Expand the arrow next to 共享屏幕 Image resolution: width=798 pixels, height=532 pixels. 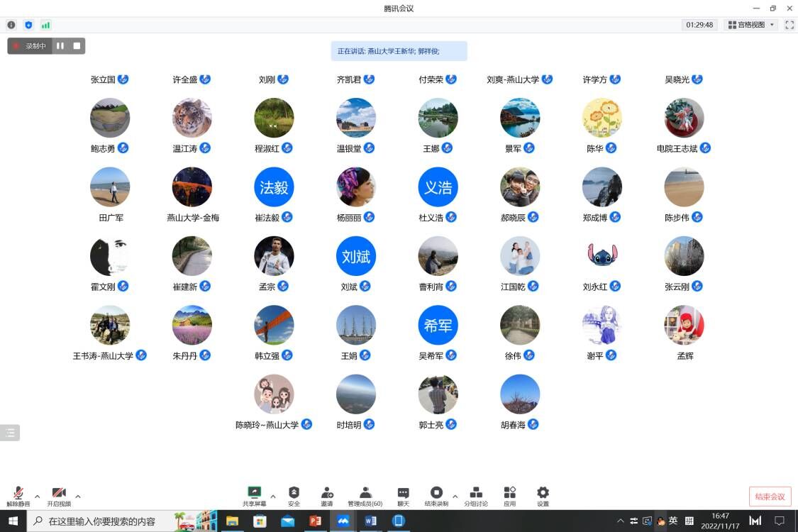click(273, 497)
